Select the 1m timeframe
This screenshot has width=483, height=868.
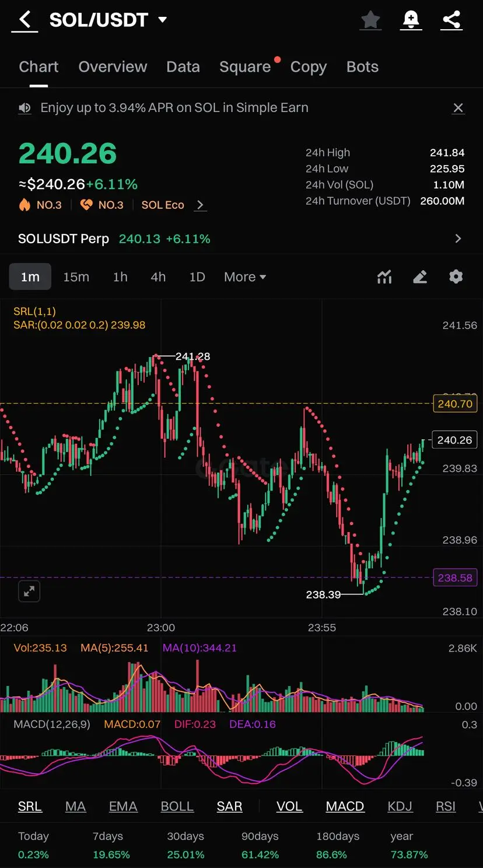point(30,277)
